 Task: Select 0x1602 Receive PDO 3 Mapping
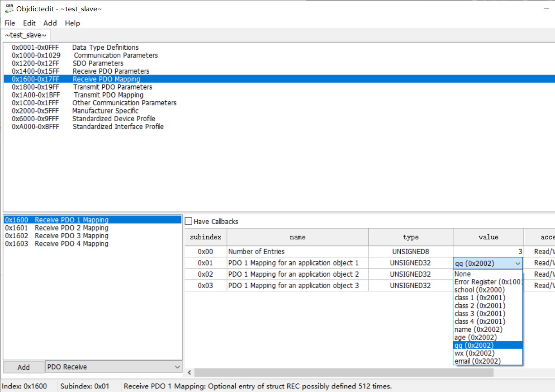coord(57,236)
